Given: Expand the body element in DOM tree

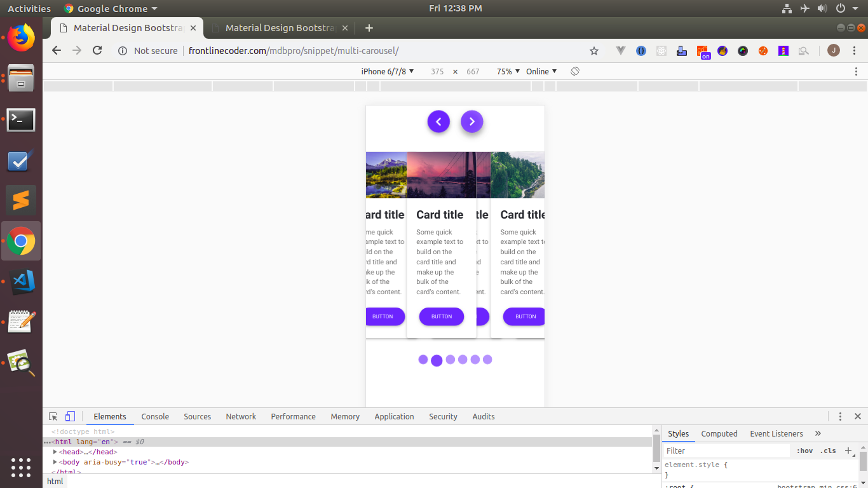Looking at the screenshot, I should [55, 462].
